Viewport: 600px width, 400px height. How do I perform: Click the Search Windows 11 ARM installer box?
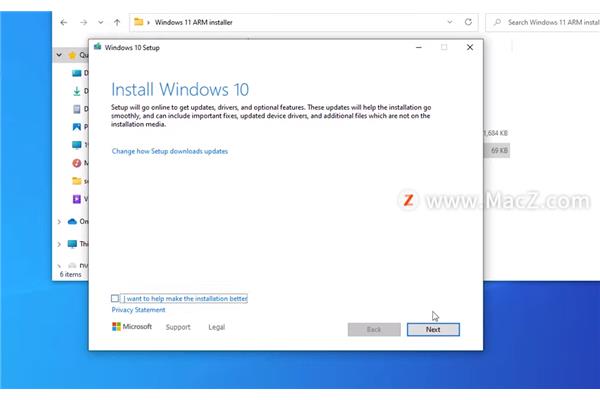543,22
